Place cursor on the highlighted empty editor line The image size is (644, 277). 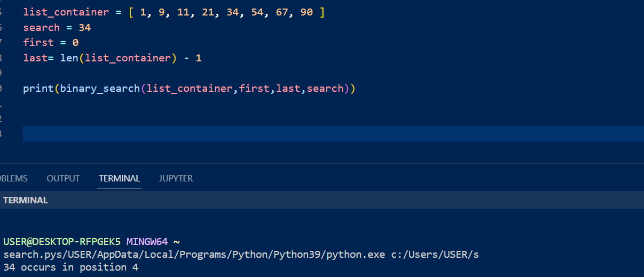320,133
